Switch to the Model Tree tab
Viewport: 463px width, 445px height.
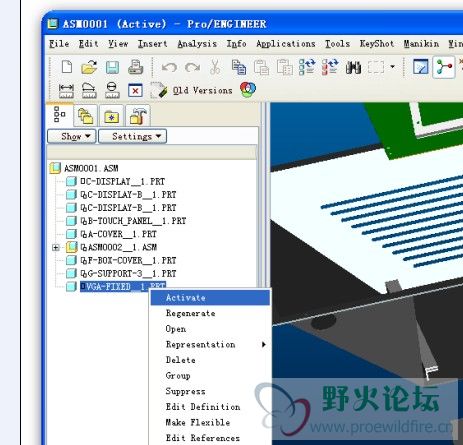(x=60, y=115)
